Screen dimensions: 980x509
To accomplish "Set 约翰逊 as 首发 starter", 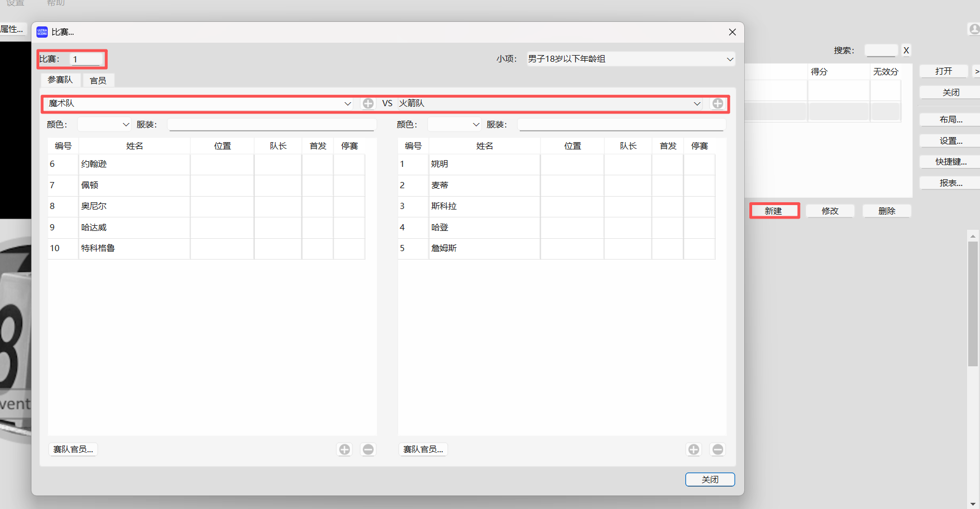I will tap(318, 163).
